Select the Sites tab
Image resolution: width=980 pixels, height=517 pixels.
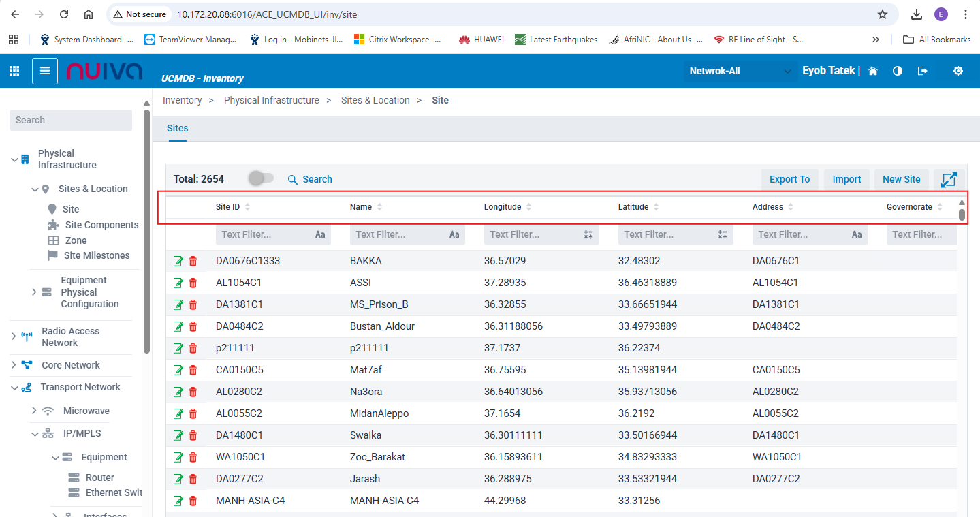(177, 128)
